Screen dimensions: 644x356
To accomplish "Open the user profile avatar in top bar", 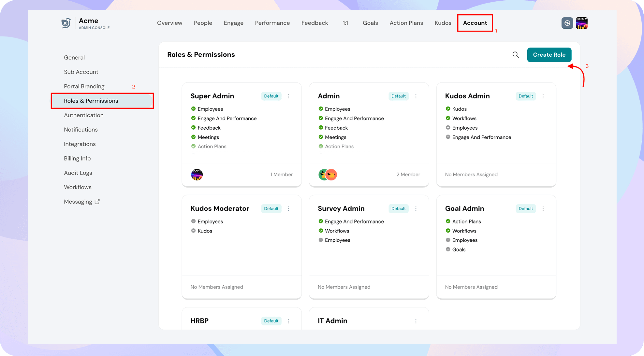I will tap(582, 23).
